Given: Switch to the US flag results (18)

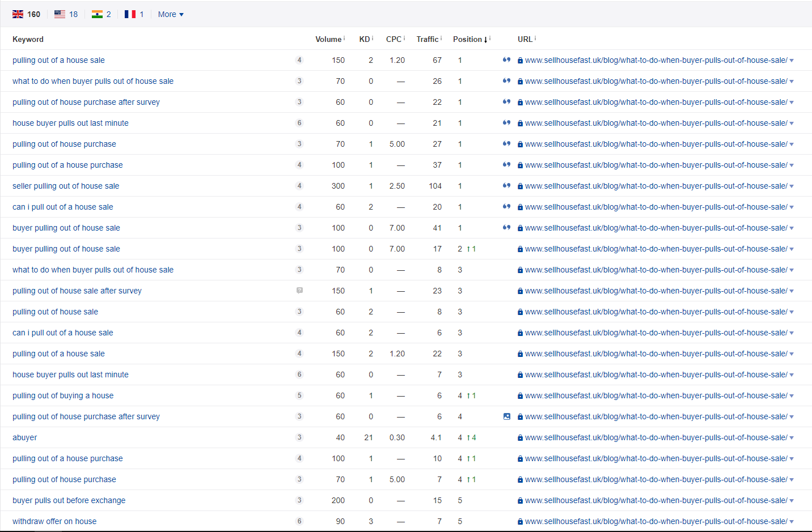Looking at the screenshot, I should tap(66, 14).
